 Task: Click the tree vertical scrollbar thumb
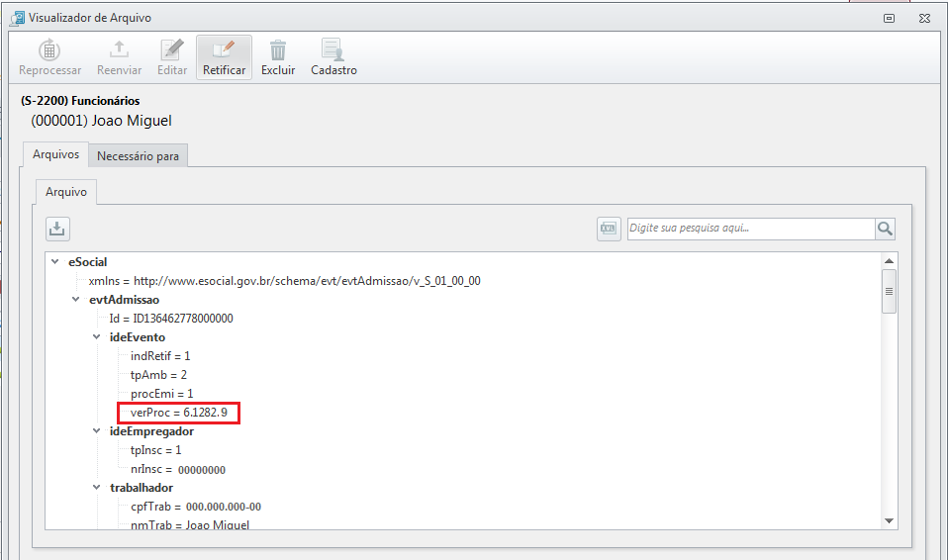coord(889,291)
